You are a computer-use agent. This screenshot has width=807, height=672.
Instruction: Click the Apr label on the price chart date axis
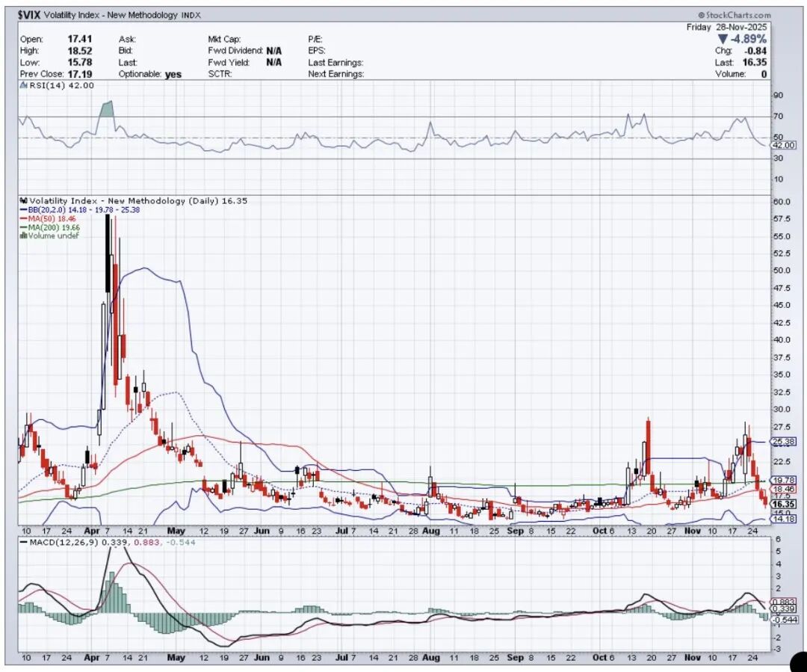pos(92,531)
